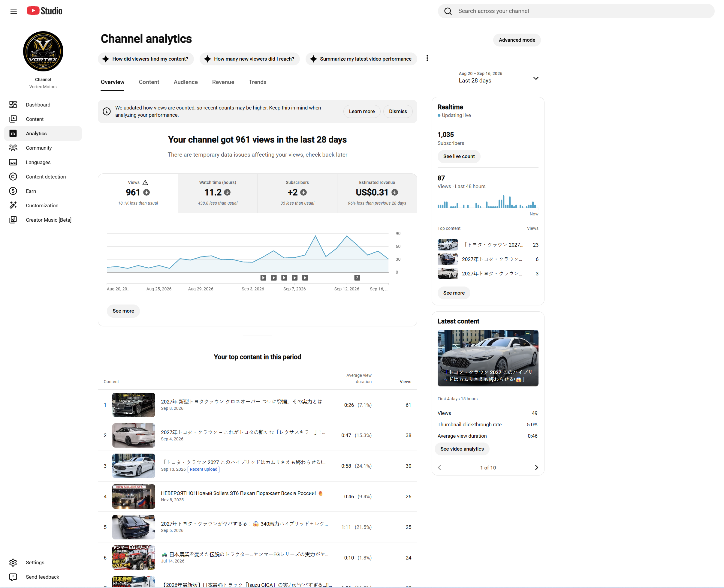This screenshot has width=724, height=588.
Task: Click the Vortex Motors channel avatar
Action: point(43,52)
